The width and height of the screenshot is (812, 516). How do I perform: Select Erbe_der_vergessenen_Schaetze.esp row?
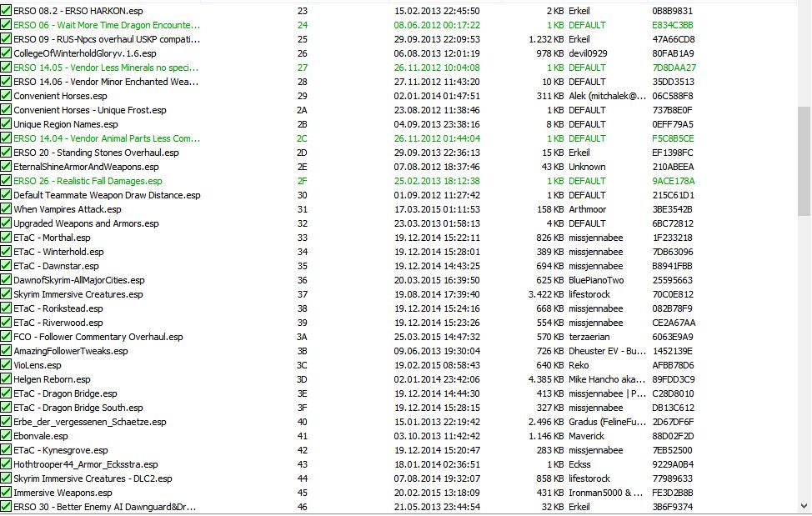click(89, 421)
